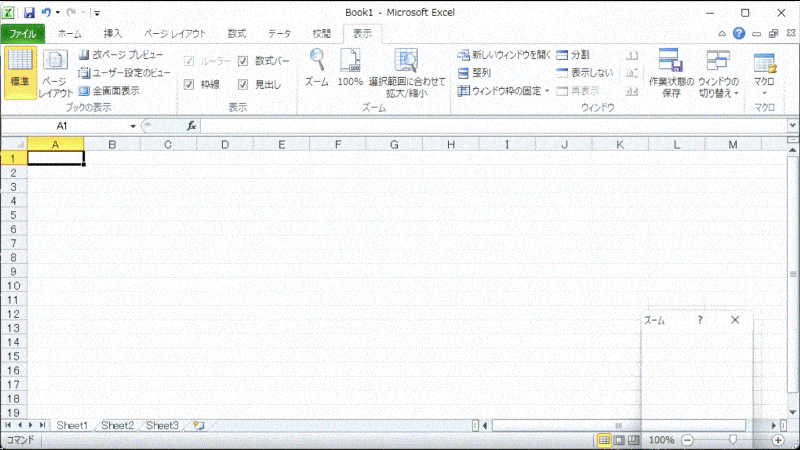
Task: Switch to 校閲 ribbon tab
Action: 321,34
